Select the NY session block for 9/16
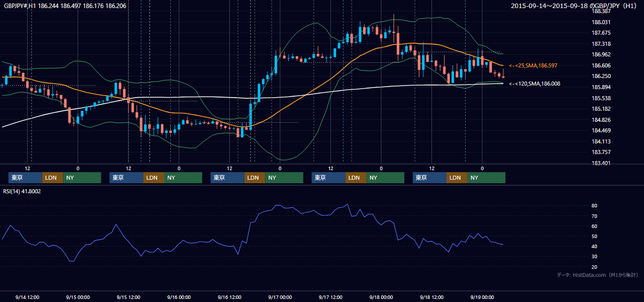Image resolution: width=644 pixels, height=302 pixels. 284,178
